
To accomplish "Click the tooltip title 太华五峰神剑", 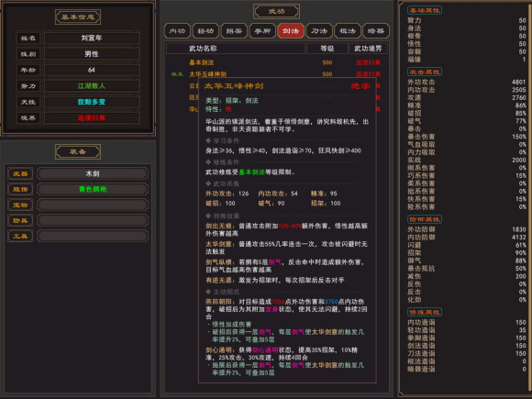I will pyautogui.click(x=233, y=86).
